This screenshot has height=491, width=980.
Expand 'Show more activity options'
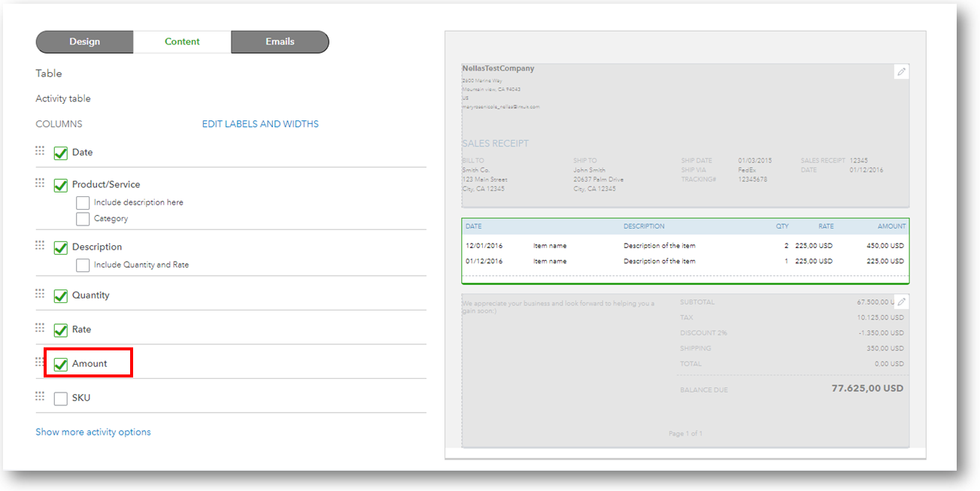93,432
